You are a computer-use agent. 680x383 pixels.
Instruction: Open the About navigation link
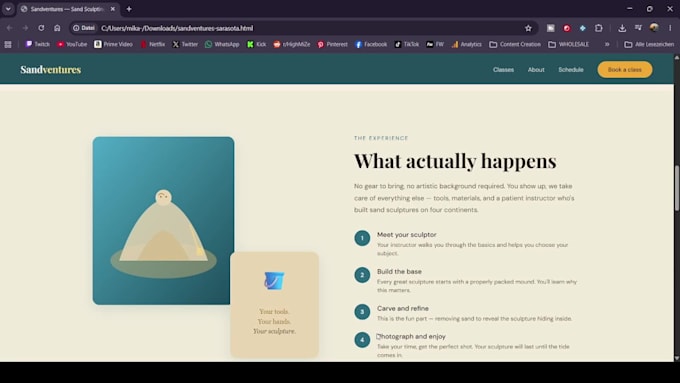click(536, 69)
